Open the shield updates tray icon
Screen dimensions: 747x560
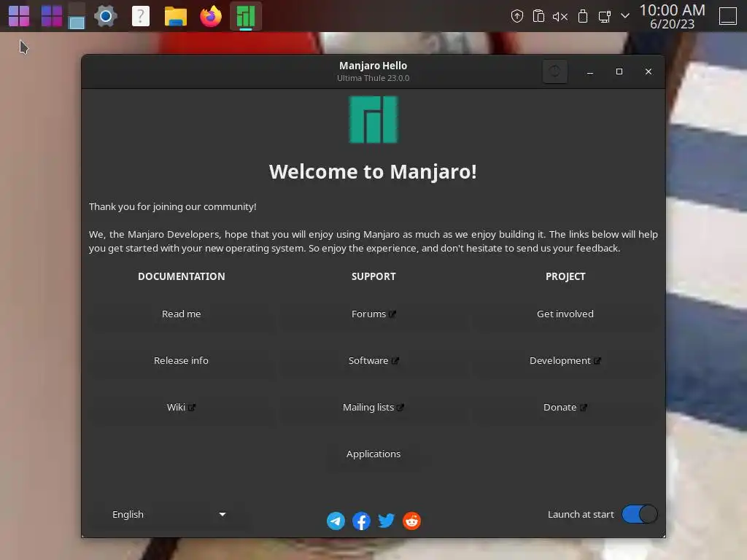[517, 17]
